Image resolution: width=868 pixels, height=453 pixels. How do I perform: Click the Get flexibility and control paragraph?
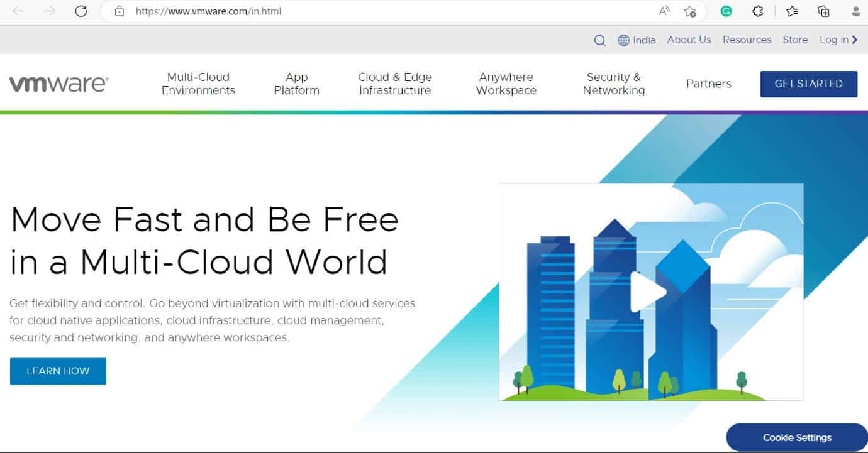pyautogui.click(x=213, y=320)
